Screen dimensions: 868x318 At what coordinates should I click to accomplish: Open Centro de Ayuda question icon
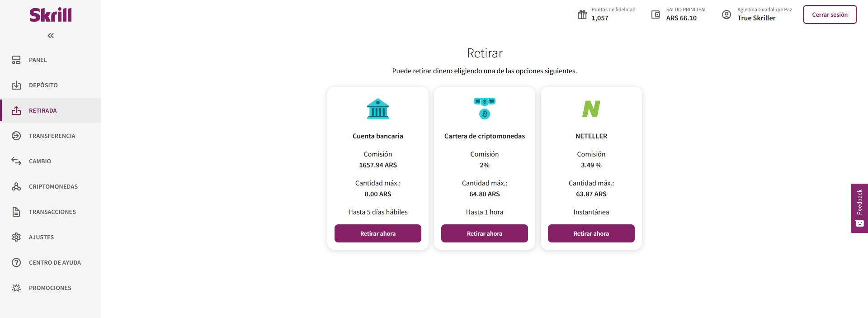(16, 262)
